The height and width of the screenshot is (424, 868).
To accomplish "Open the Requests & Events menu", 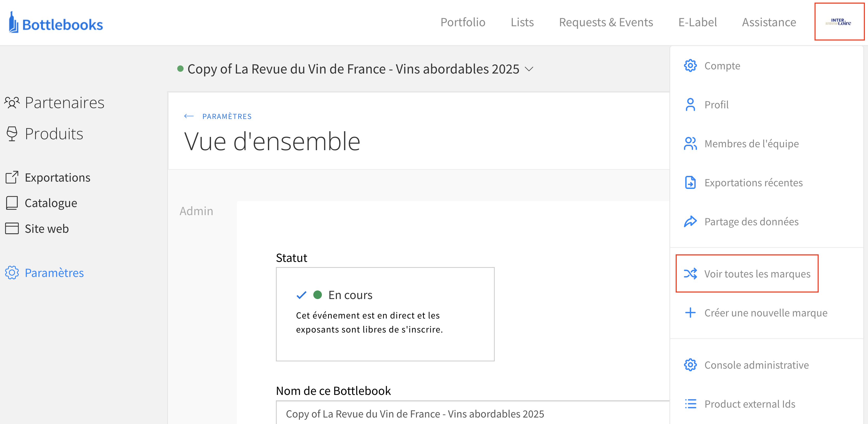I will [606, 22].
